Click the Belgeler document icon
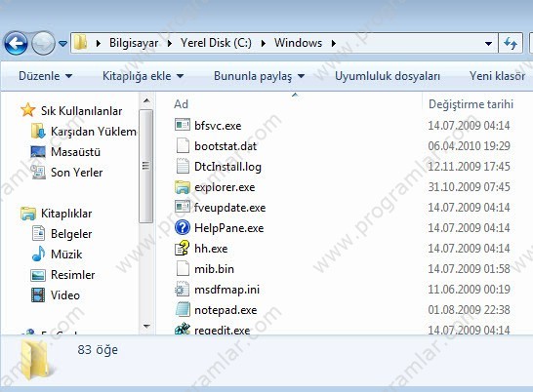Viewport: 533px width, 392px height. point(38,233)
